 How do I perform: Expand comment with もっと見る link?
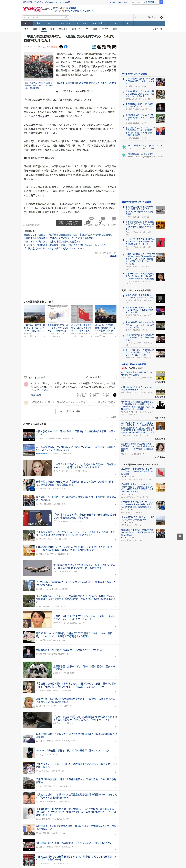pos(43,390)
